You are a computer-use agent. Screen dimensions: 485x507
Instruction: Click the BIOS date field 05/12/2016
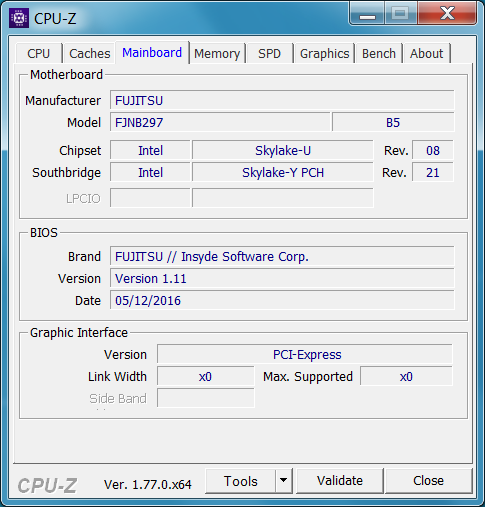(282, 300)
